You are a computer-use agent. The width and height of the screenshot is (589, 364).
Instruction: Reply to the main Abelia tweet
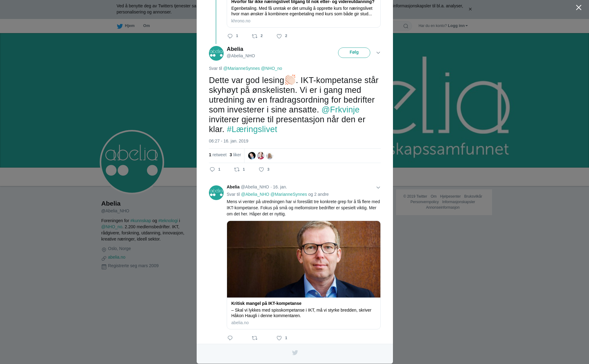pos(212,169)
